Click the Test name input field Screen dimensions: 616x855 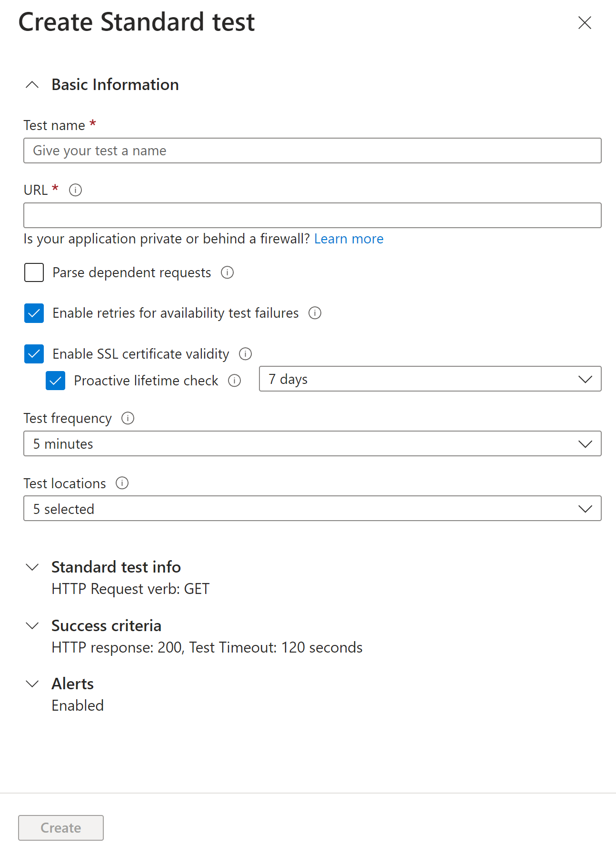[312, 151]
